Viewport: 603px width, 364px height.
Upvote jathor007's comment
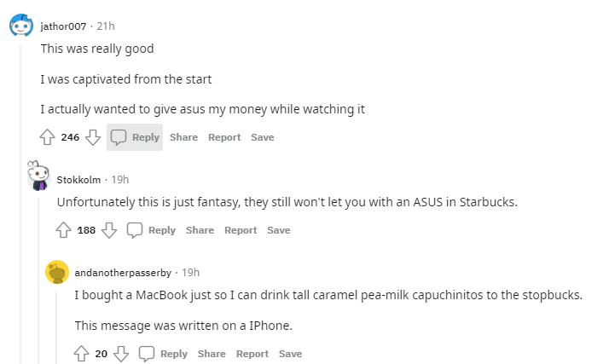tap(48, 137)
